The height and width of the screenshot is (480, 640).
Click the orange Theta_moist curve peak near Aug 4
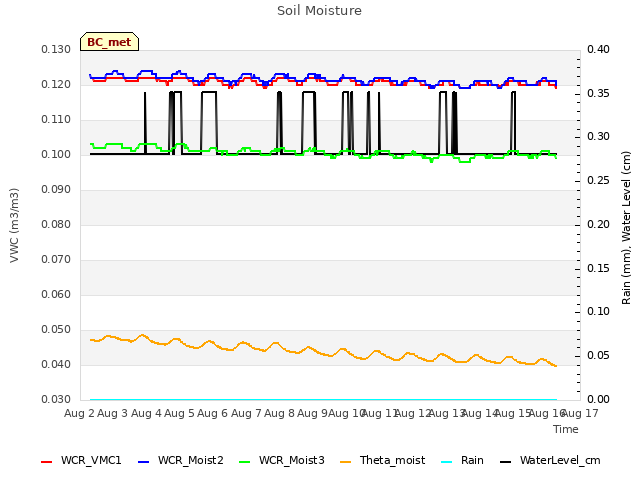[x=142, y=335]
